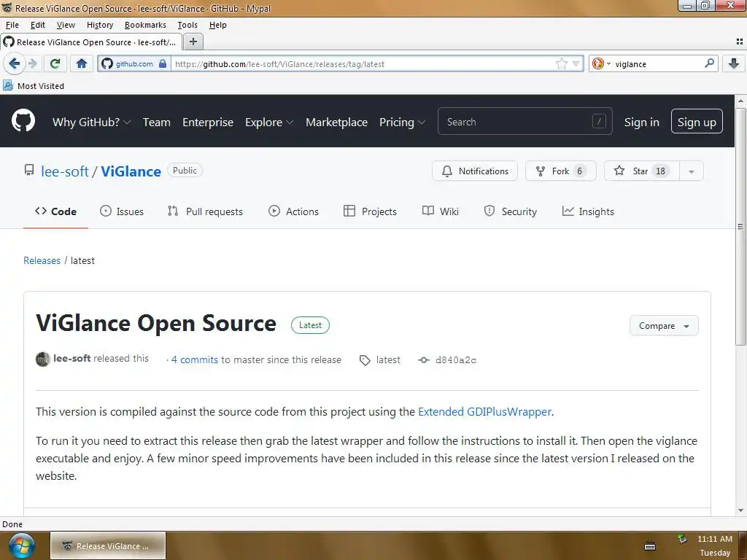Screen dimensions: 747x560
Task: Click the DuckDuckGo search engine icon
Action: point(598,63)
